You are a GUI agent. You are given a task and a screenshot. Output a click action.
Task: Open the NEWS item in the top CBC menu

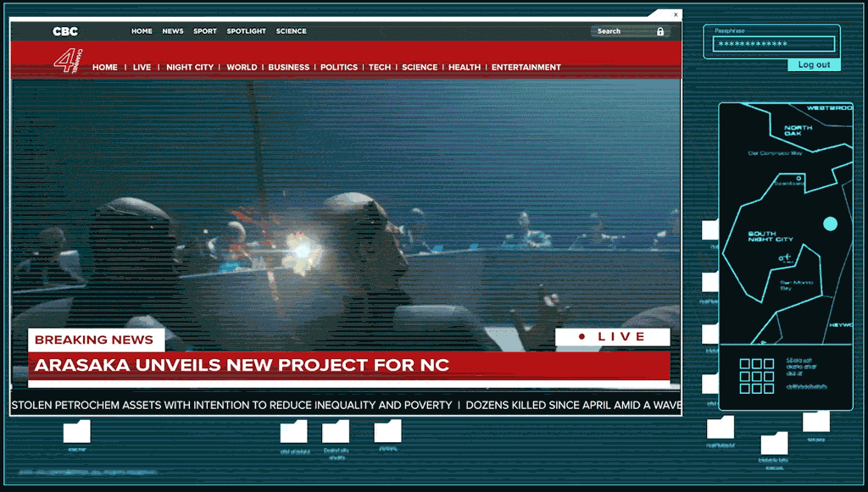click(173, 31)
